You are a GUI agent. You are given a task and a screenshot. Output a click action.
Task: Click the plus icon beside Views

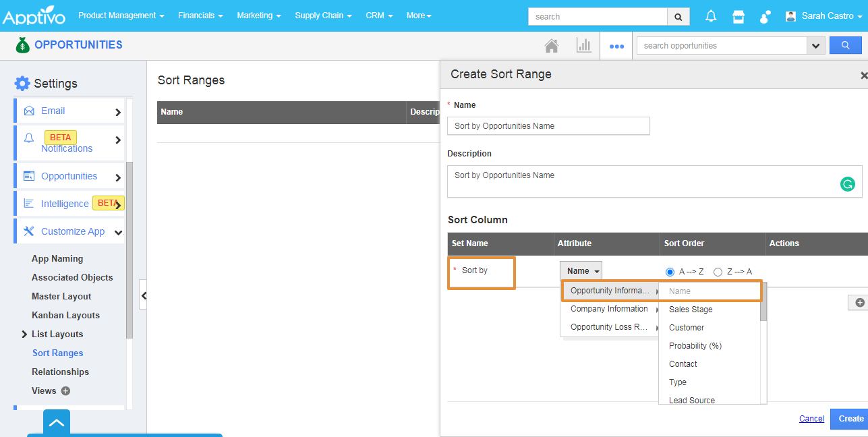click(x=65, y=390)
